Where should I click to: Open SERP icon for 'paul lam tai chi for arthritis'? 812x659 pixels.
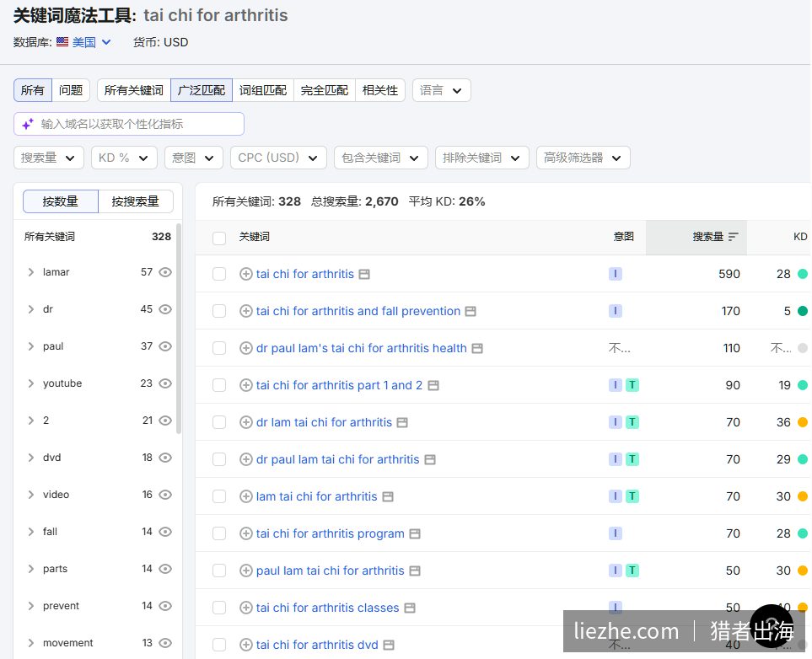(x=415, y=571)
